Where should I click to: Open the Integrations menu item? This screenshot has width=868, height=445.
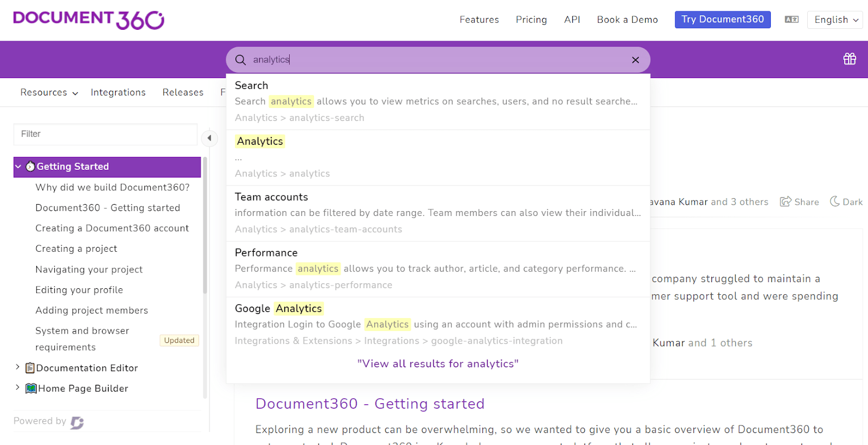point(118,93)
